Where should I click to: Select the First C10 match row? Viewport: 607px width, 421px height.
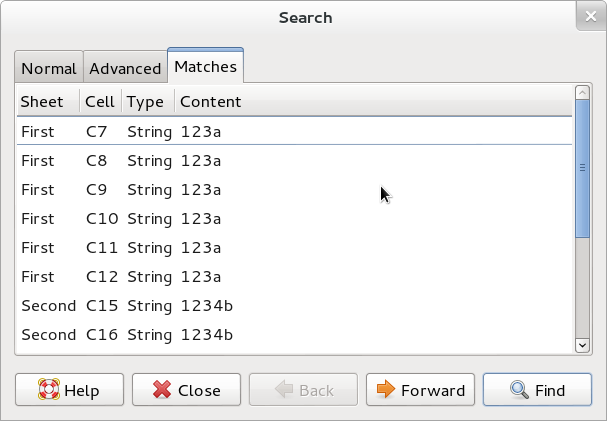294,219
